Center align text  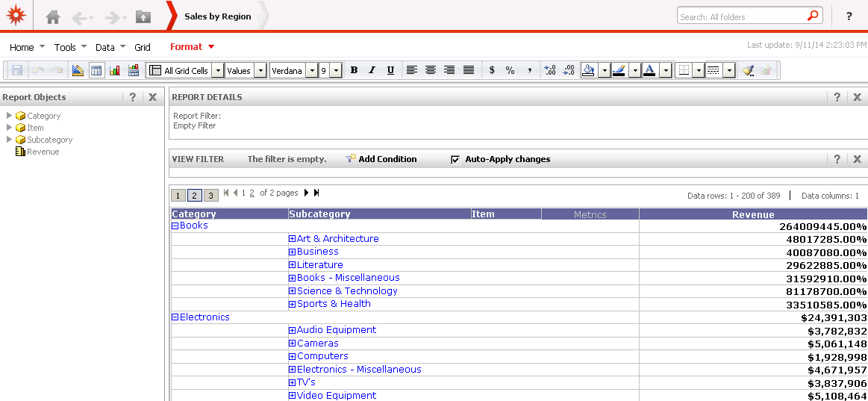(x=431, y=70)
